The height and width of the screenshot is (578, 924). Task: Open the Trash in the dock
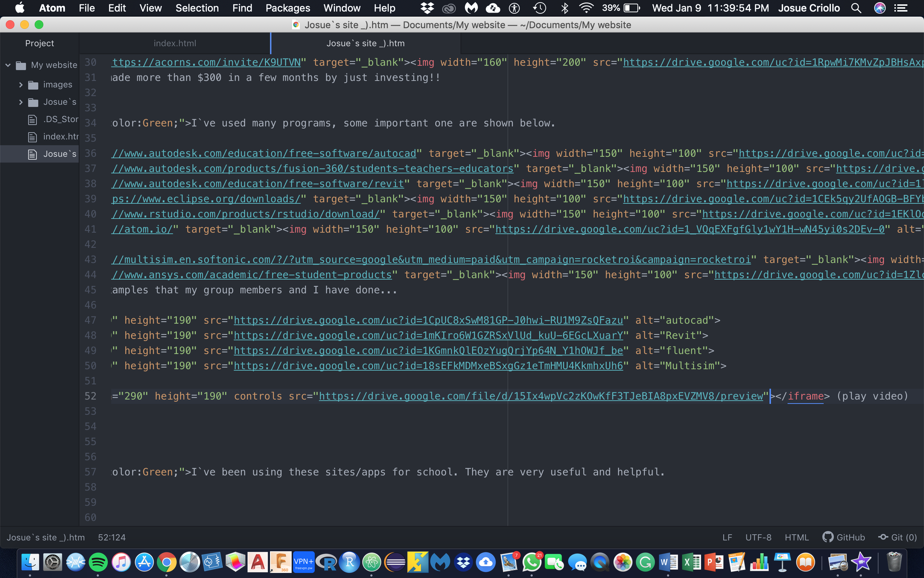point(894,562)
